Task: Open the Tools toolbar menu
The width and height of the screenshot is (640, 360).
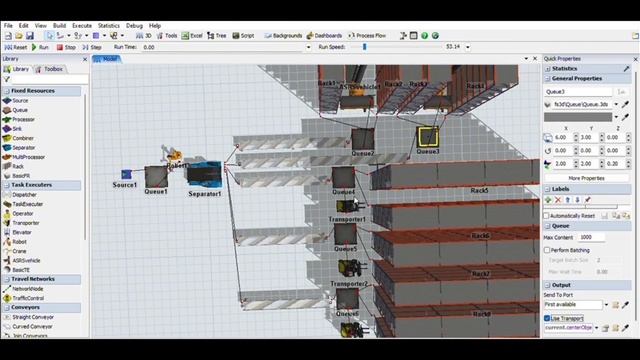Action: [x=167, y=36]
